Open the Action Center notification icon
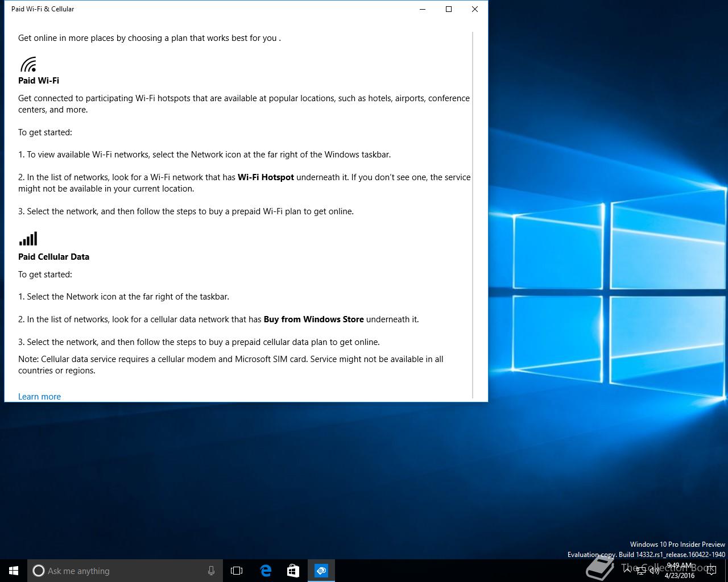This screenshot has height=582, width=728. tap(711, 571)
